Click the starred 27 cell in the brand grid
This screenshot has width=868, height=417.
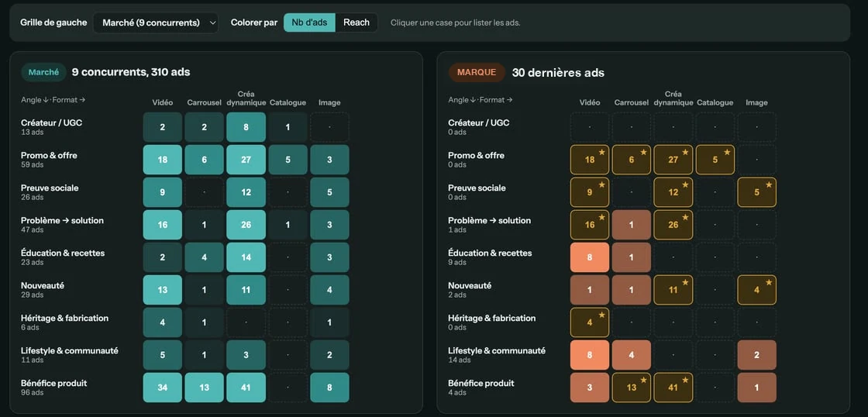[x=673, y=160]
